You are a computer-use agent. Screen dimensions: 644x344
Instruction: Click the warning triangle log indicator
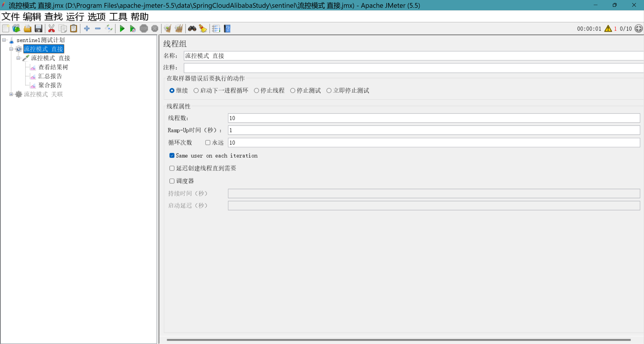(x=608, y=29)
